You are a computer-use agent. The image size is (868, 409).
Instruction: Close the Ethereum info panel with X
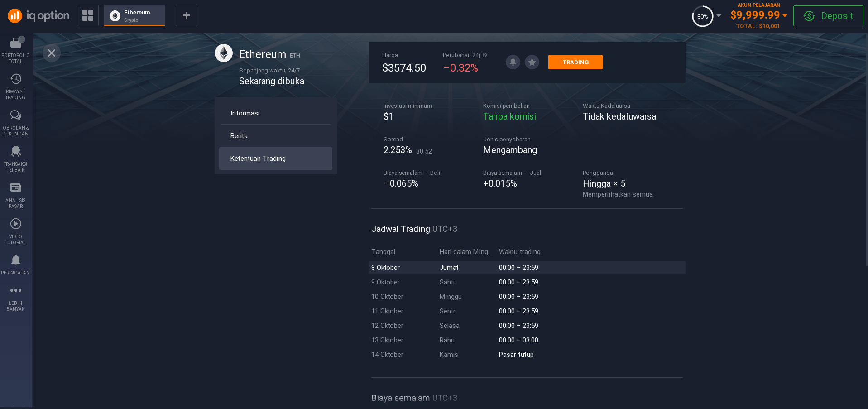click(52, 53)
